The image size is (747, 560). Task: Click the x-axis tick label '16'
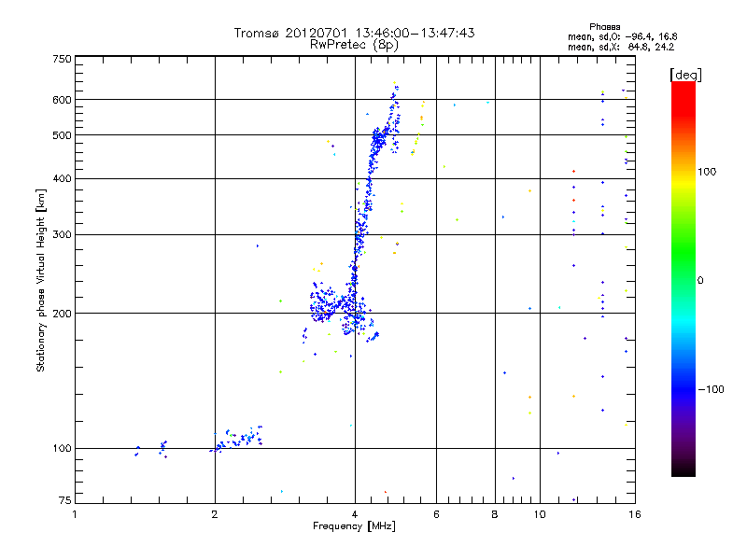[635, 514]
